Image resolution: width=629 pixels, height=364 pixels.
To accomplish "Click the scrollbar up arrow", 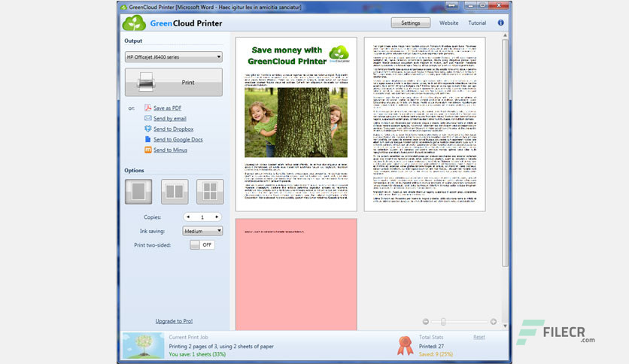I will pyautogui.click(x=505, y=35).
